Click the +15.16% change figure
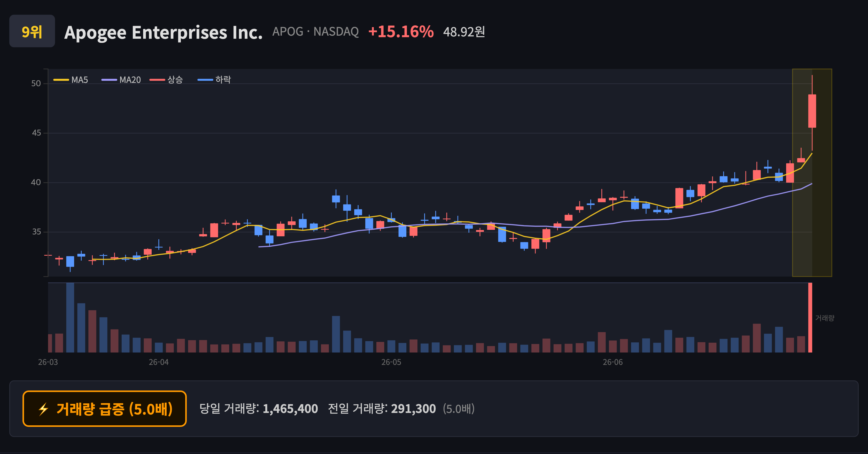 point(401,32)
